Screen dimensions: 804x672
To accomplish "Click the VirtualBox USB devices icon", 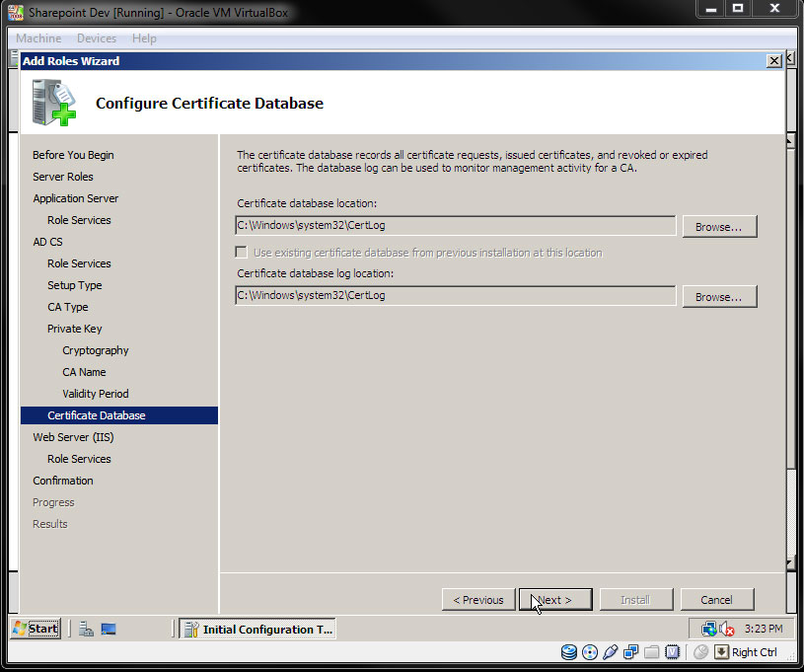I will [x=611, y=652].
